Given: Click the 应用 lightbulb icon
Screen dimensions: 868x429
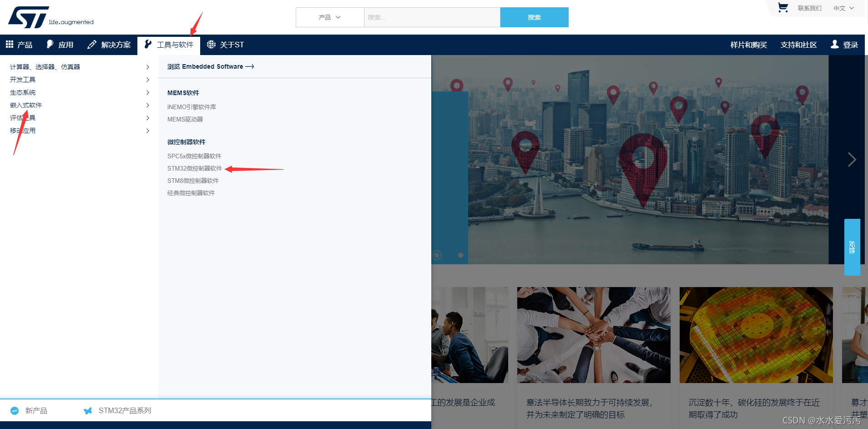Looking at the screenshot, I should pyautogui.click(x=50, y=44).
